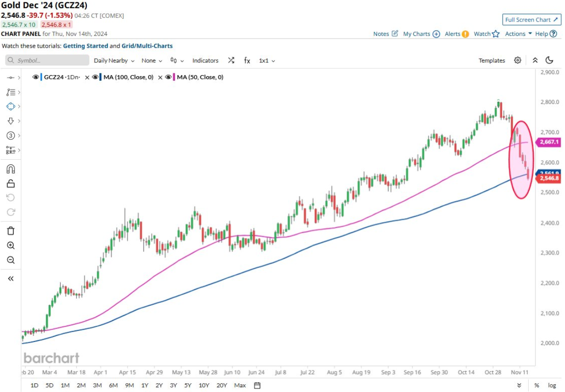
Task: Click the lock drawings icon
Action: 11,183
